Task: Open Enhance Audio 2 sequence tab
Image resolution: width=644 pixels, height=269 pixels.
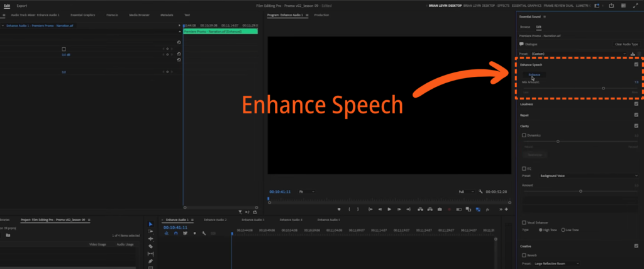Action: click(x=215, y=220)
